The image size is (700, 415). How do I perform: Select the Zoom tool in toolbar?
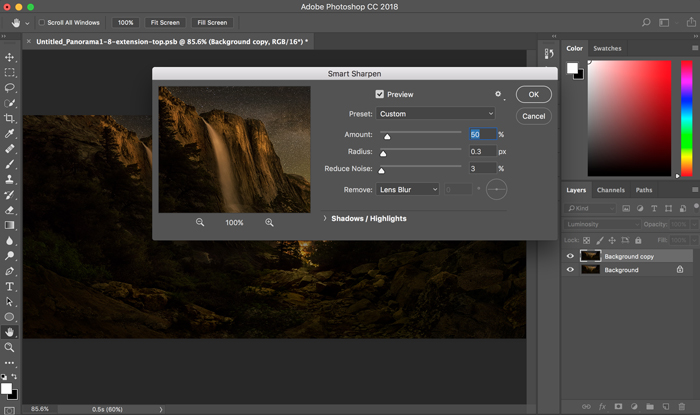[x=10, y=347]
